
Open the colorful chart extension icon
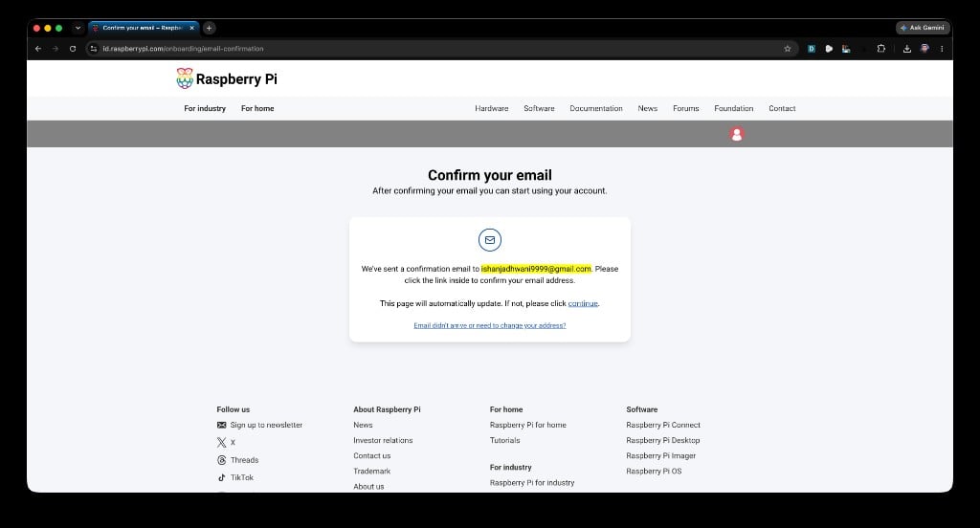(846, 49)
